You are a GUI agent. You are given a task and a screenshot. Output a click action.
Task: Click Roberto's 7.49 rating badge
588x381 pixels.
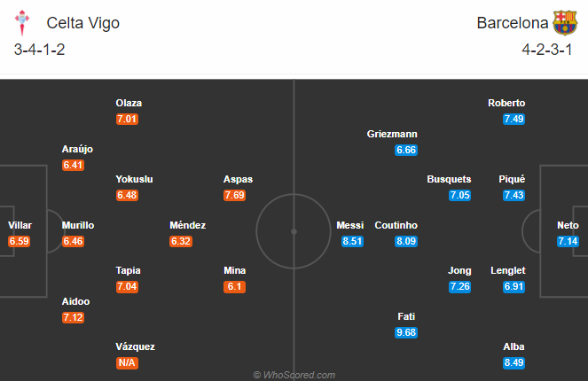click(x=513, y=119)
